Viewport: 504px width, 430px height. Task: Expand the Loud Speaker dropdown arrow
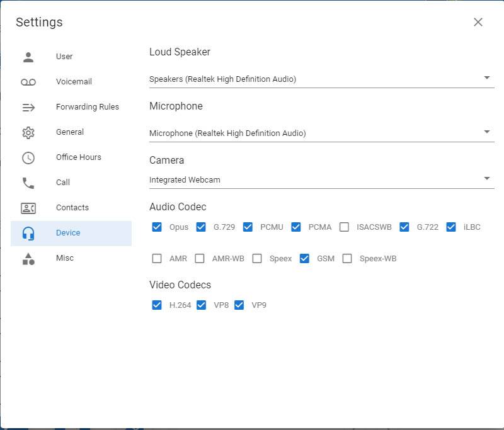tap(486, 78)
